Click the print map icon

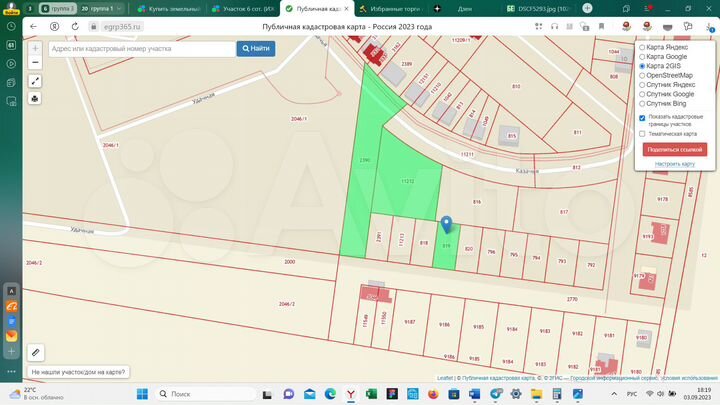[x=35, y=99]
